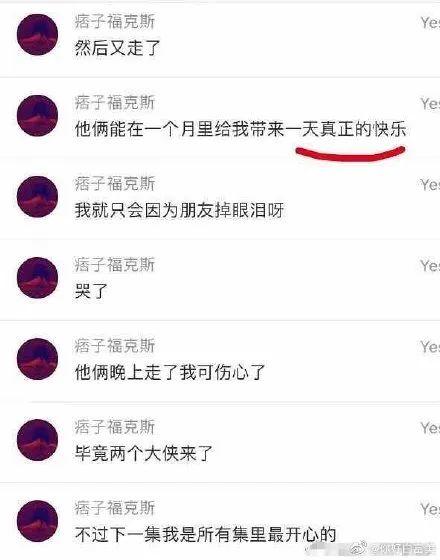440x560 pixels.
Task: Open avatar next to "哭了" message
Action: click(x=37, y=278)
